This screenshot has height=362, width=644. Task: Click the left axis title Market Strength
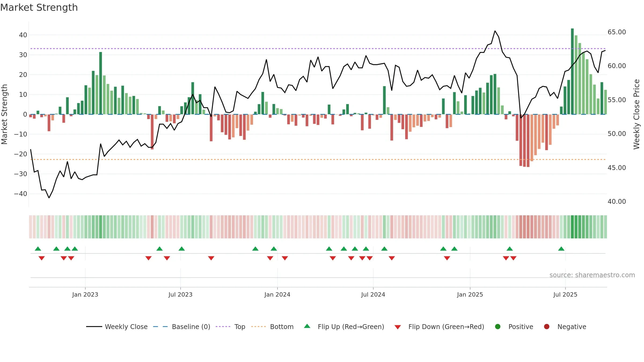click(4, 114)
